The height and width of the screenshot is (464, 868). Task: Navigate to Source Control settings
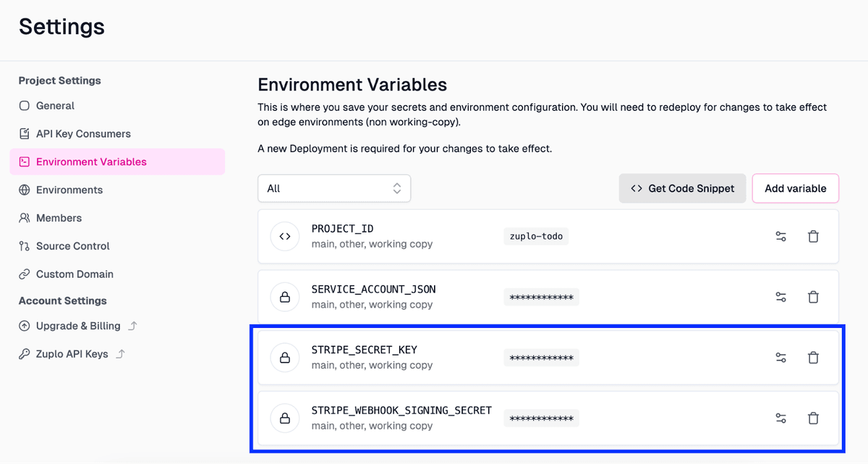tap(72, 246)
